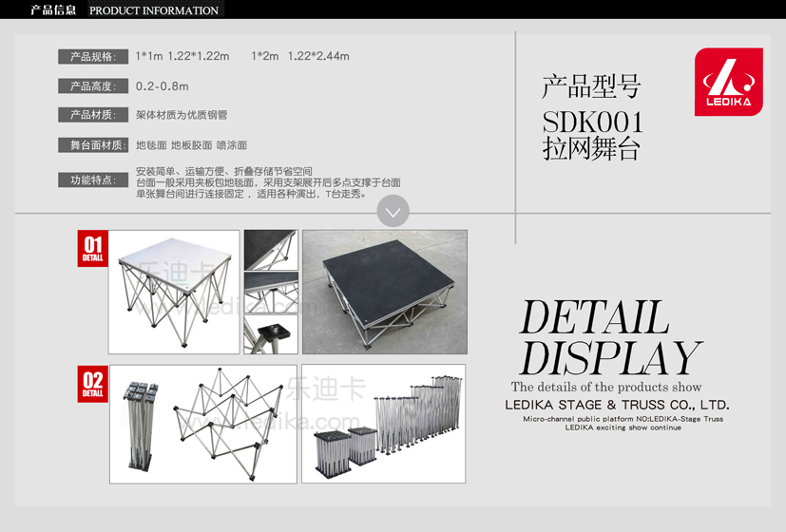Click the 产品信息 header text
The image size is (786, 532).
(x=53, y=10)
